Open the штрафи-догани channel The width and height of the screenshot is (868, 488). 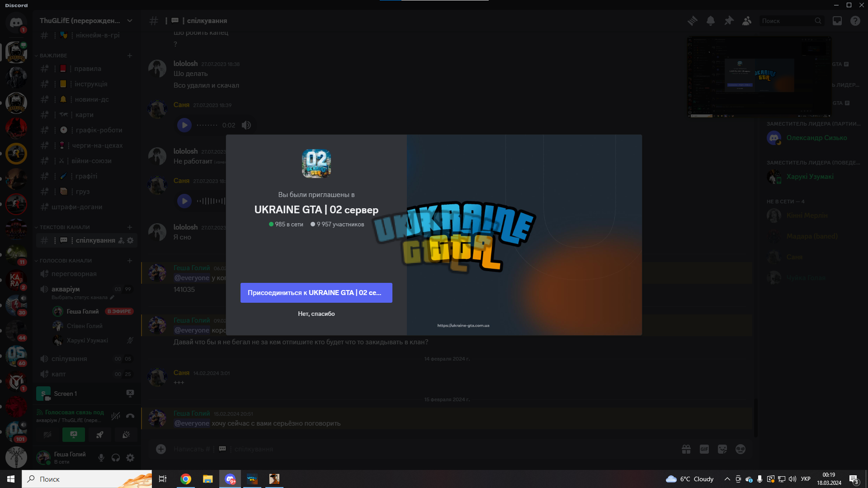point(87,207)
